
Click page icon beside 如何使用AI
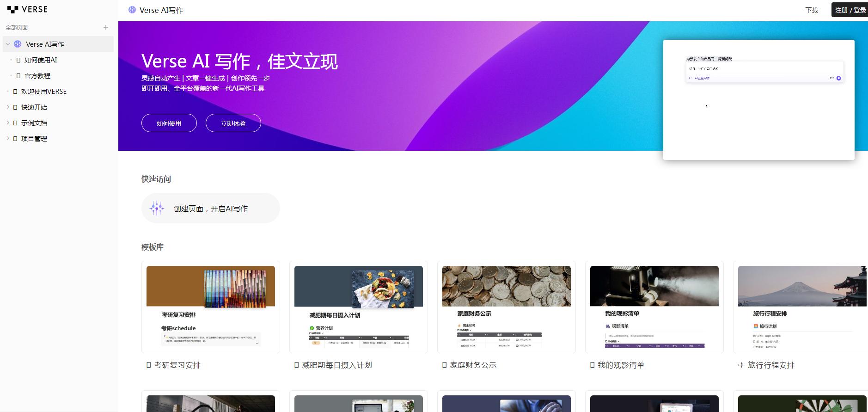click(x=18, y=60)
